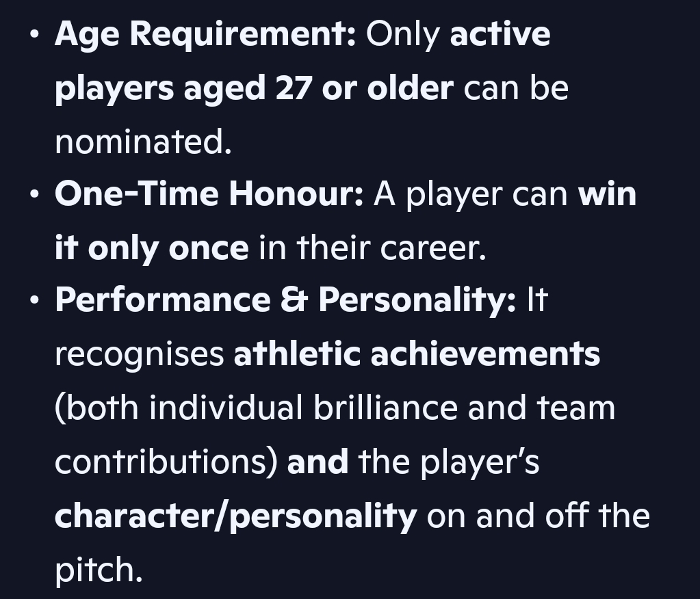The height and width of the screenshot is (599, 700).
Task: Click the word 'pitch.' at the end
Action: pos(99,570)
